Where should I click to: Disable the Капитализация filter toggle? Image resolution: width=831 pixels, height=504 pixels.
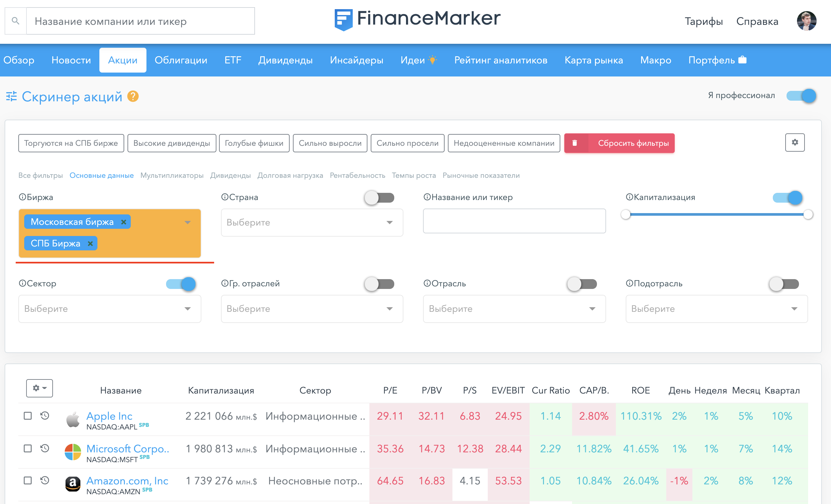click(788, 197)
